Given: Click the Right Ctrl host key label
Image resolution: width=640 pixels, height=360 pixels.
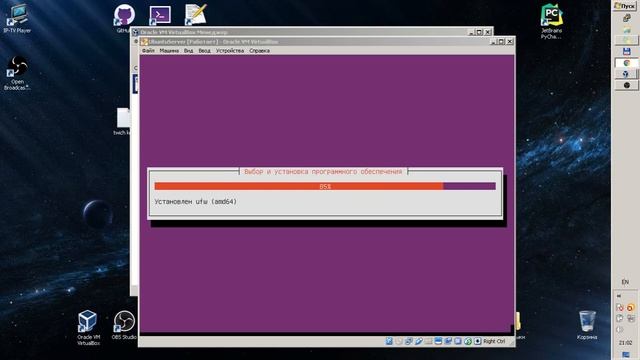Looking at the screenshot, I should (494, 341).
